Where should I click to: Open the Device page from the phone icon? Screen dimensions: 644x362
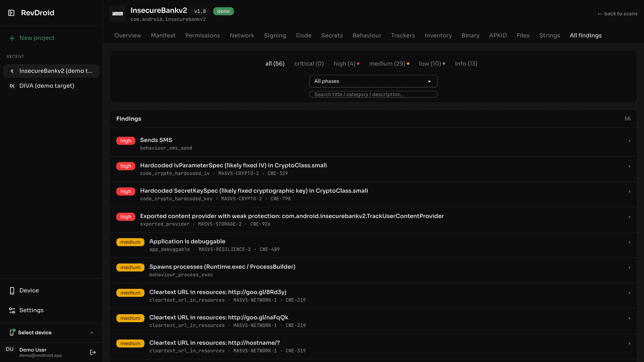[x=12, y=291]
